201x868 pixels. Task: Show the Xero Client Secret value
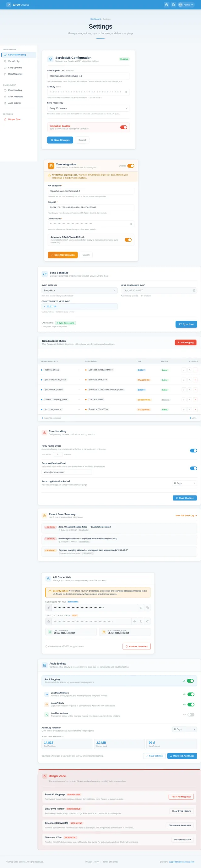pyautogui.click(x=131, y=224)
